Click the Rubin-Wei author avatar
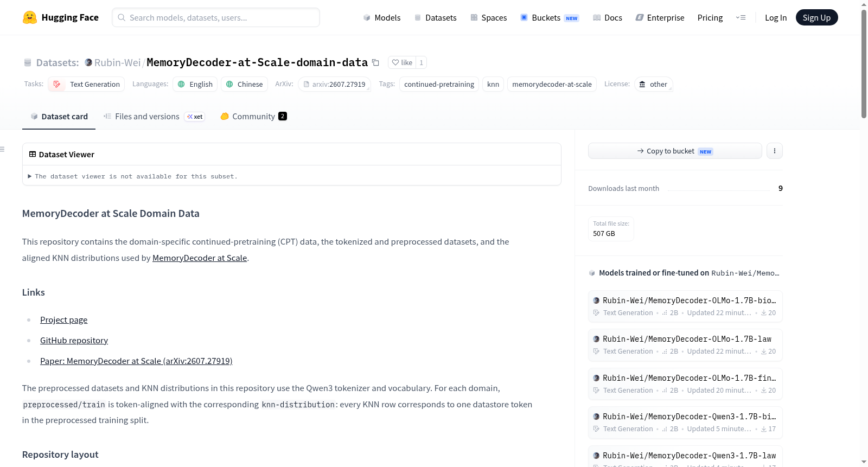 point(88,62)
